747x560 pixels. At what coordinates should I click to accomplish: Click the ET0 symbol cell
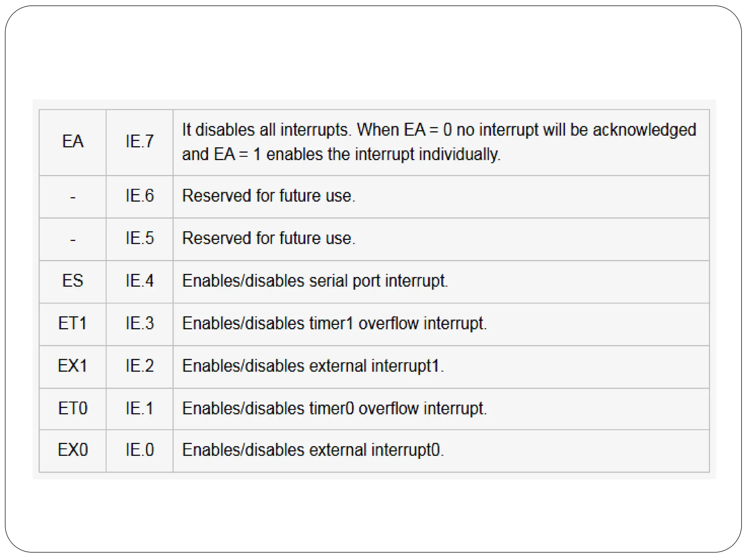pyautogui.click(x=73, y=408)
